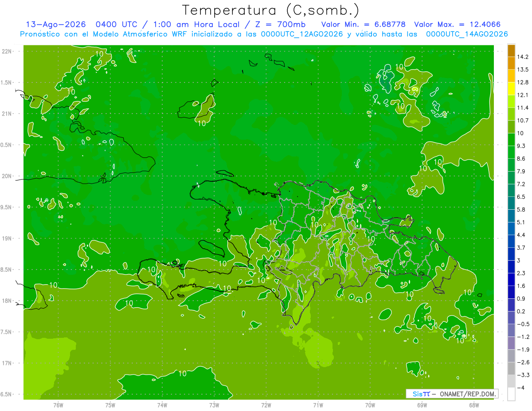Click the "5.1" color scale value
The width and height of the screenshot is (532, 411).
[521, 222]
